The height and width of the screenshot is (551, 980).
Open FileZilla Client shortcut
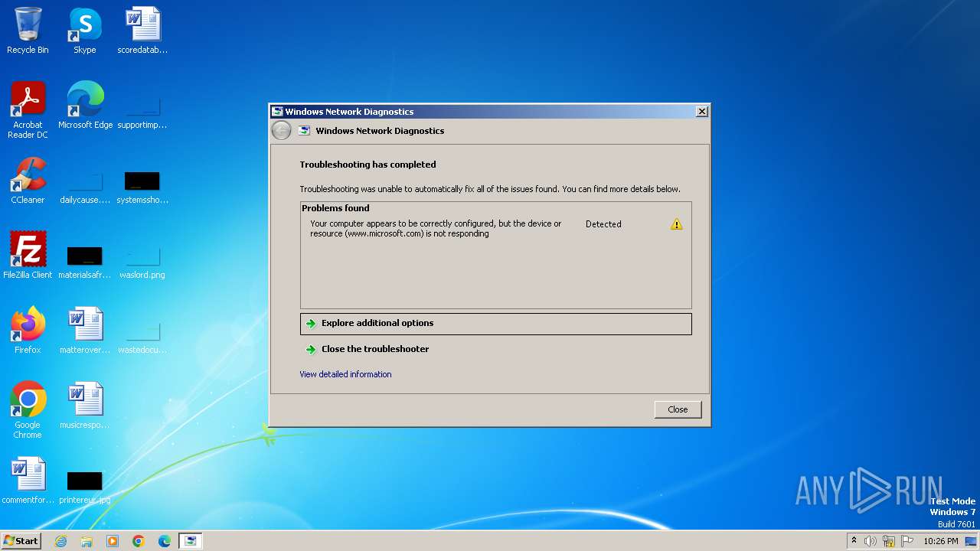(28, 256)
